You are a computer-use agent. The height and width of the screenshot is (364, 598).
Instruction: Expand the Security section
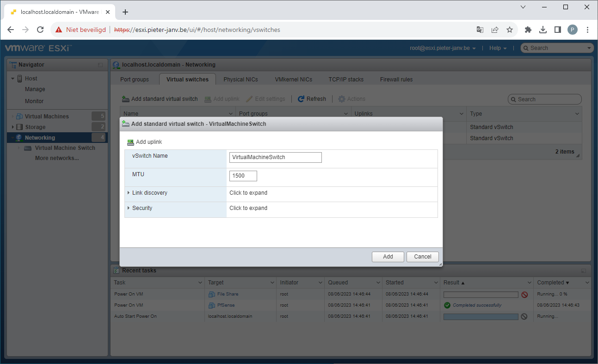tap(129, 208)
